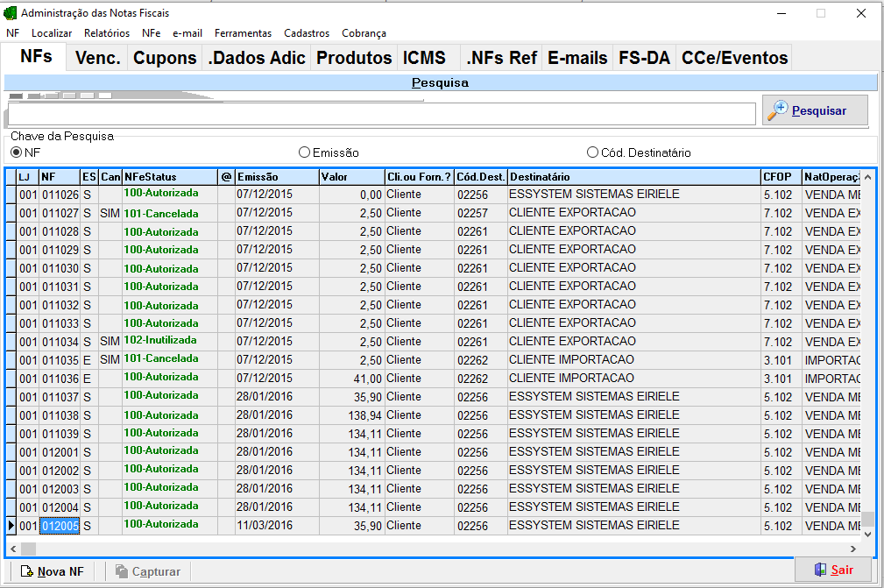Open the CCe/Eventos tab

pos(735,58)
